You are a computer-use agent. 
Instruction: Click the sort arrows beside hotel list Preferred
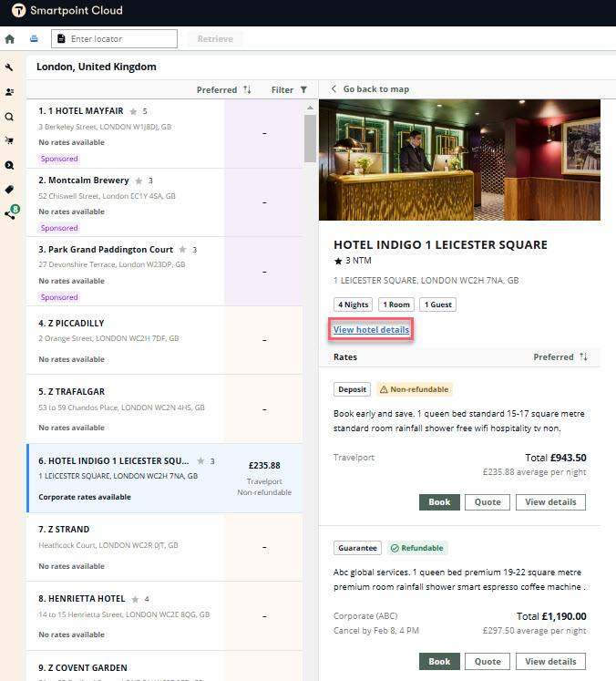(247, 89)
